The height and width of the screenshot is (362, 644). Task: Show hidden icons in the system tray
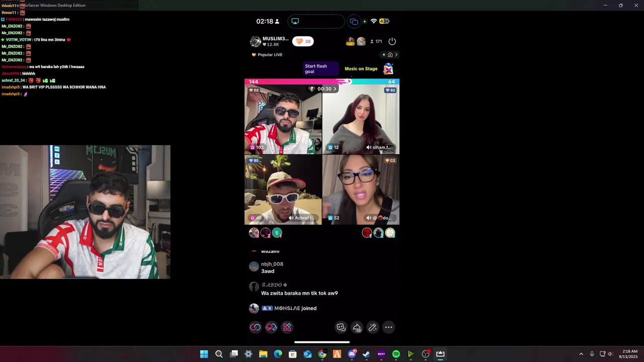(581, 354)
